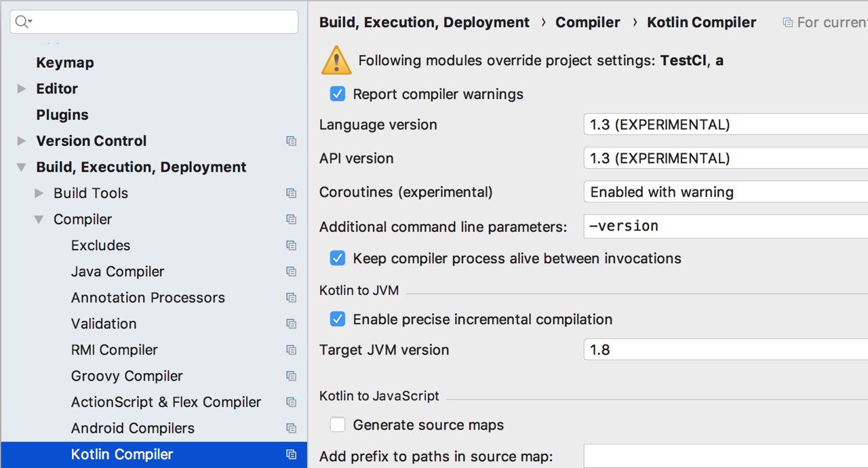This screenshot has height=468, width=868.
Task: Collapse the Compiler tree node
Action: coord(39,220)
